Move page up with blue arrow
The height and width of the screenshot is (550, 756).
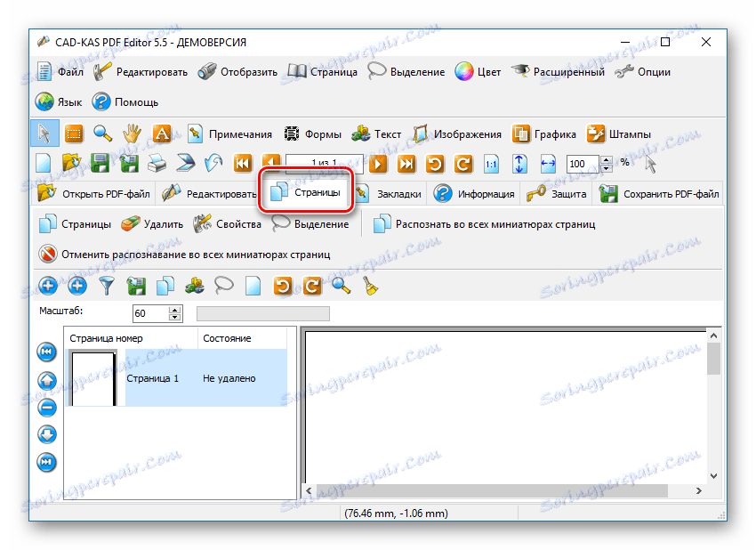coord(47,380)
